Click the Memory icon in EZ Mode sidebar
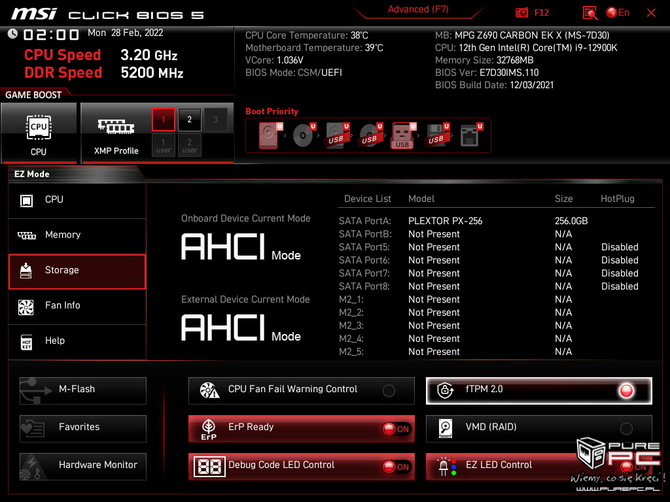The image size is (670, 502). 26,235
